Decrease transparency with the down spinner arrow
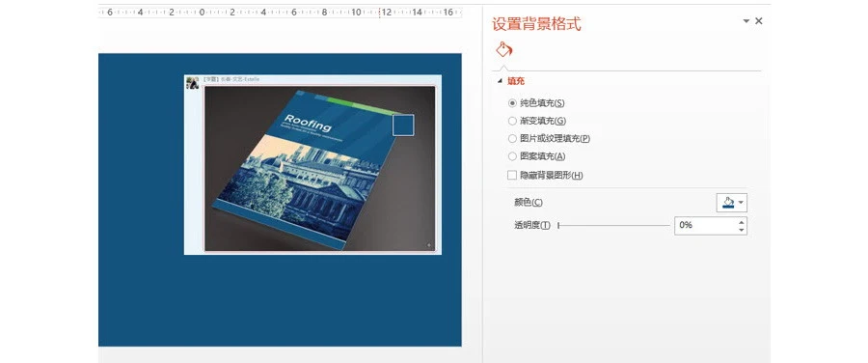The width and height of the screenshot is (868, 363). click(742, 230)
